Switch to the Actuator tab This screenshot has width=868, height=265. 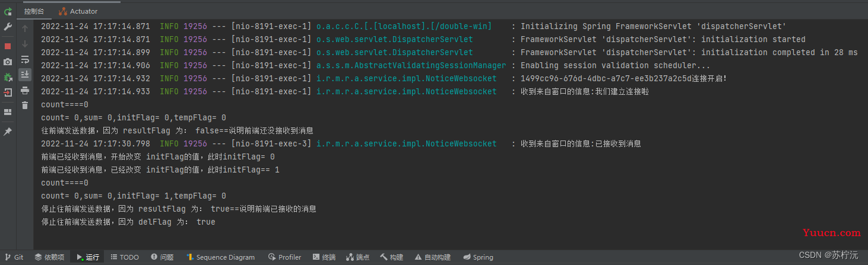click(78, 11)
